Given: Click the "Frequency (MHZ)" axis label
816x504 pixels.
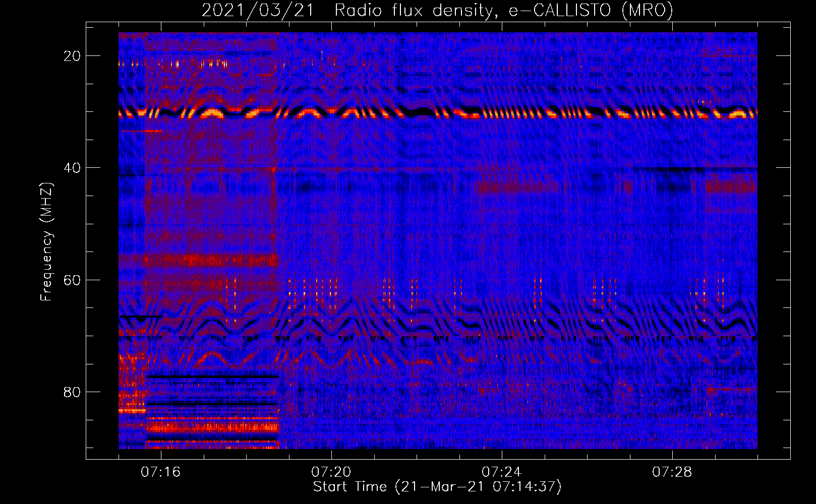Looking at the screenshot, I should click(46, 241).
